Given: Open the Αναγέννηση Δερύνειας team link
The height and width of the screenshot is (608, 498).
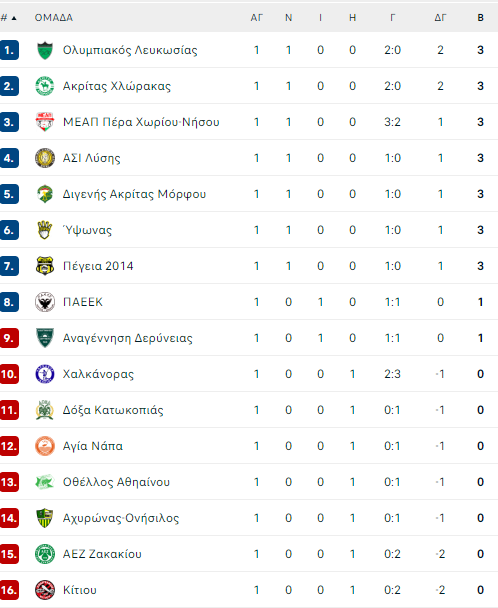Looking at the screenshot, I should 128,338.
